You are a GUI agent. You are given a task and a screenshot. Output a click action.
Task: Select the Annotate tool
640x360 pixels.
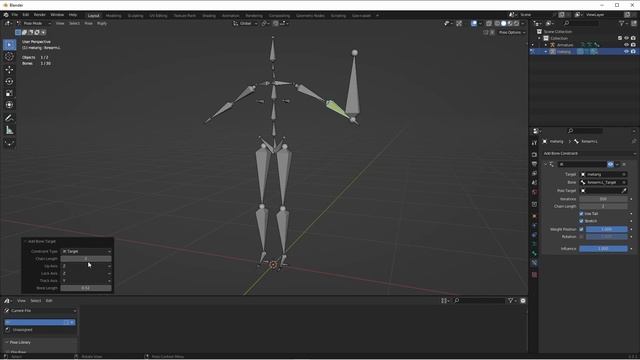9,118
